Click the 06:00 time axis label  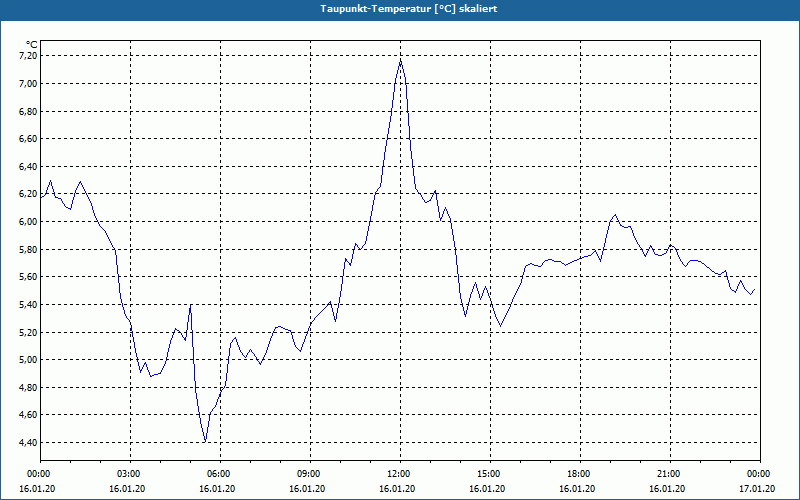[220, 474]
